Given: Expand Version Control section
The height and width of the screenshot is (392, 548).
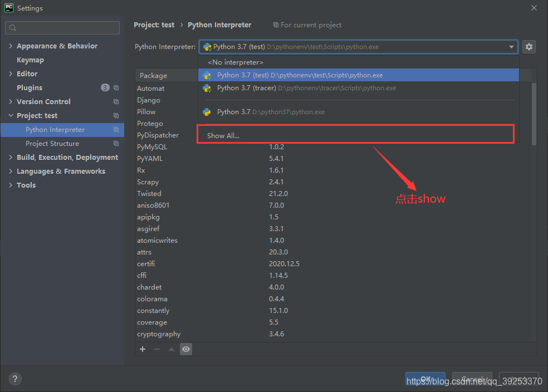Looking at the screenshot, I should tap(11, 102).
